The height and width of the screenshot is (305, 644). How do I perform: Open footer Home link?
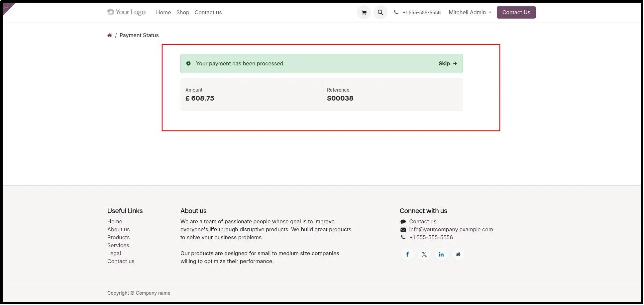pyautogui.click(x=115, y=222)
